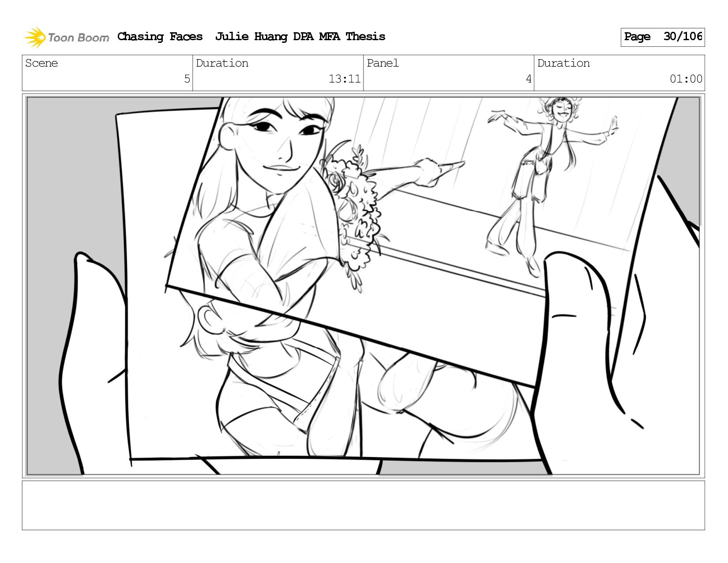Viewport: 728px width, 563px height.
Task: Click the panel number '4'
Action: (x=529, y=79)
